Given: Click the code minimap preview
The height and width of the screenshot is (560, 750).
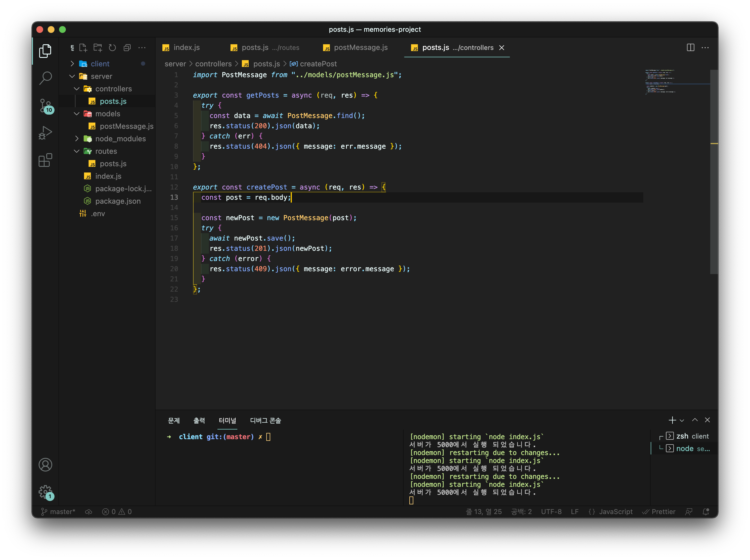Looking at the screenshot, I should point(677,82).
